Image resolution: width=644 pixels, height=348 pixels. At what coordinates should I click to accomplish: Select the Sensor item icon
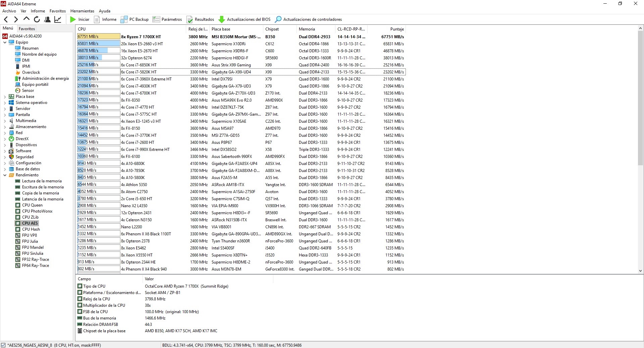point(18,91)
